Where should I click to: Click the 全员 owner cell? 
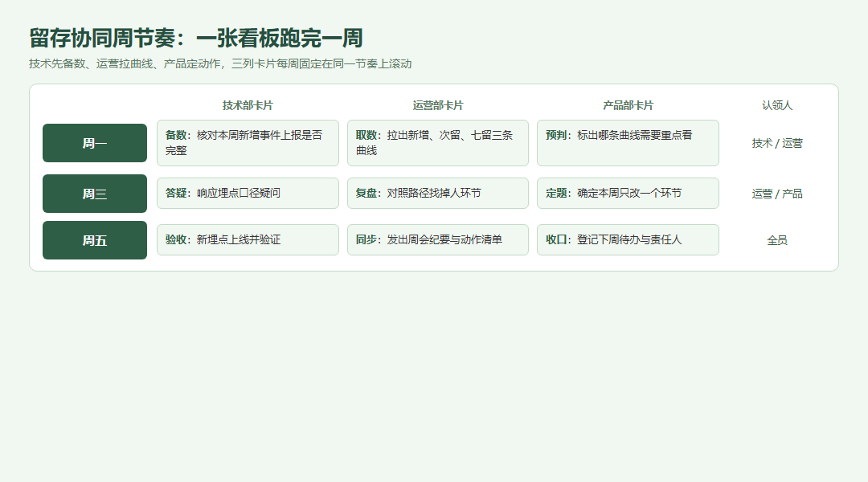[777, 240]
